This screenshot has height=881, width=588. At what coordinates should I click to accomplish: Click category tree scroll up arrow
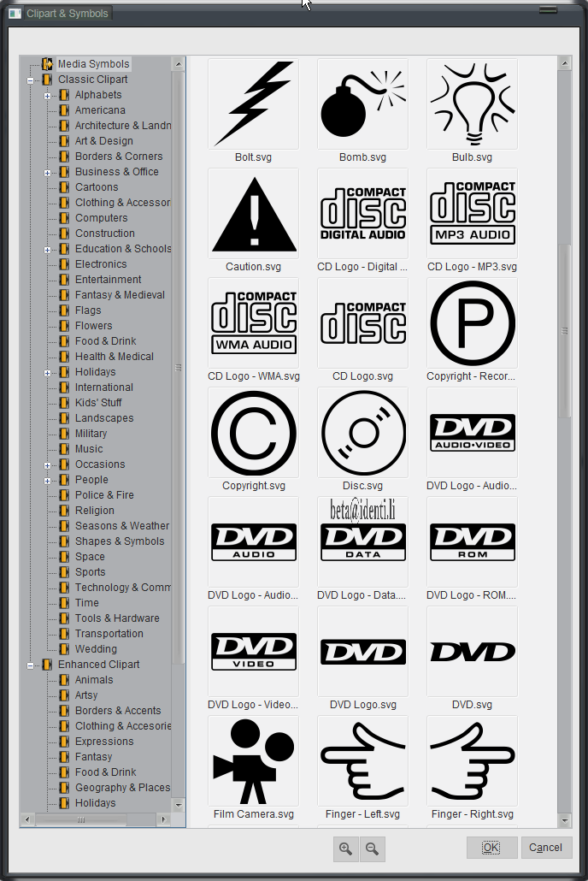(179, 64)
